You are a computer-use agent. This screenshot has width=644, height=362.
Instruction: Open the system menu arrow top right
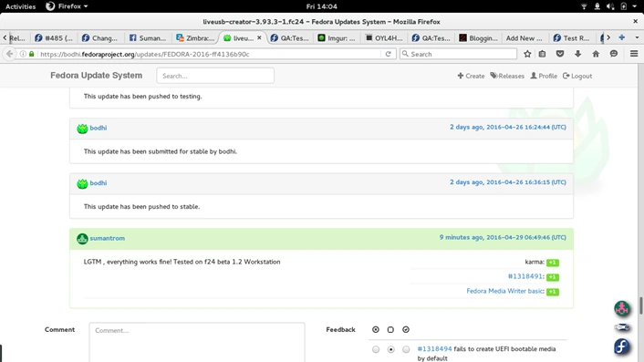tap(635, 6)
